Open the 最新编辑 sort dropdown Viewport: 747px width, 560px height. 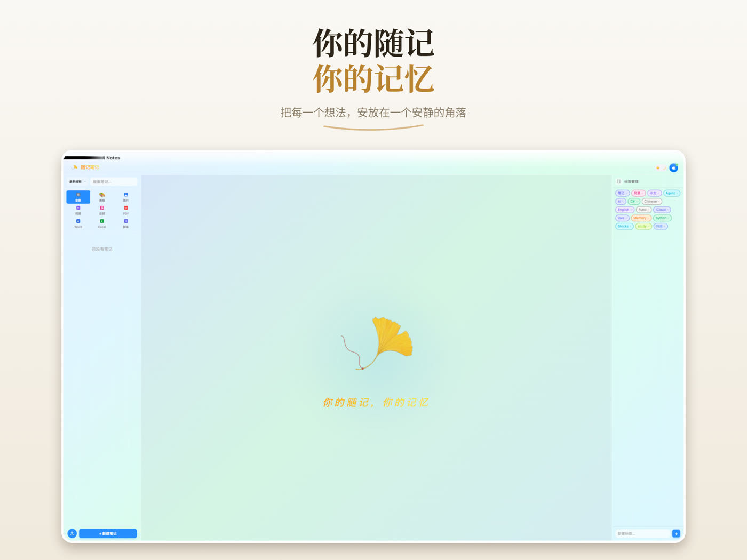[77, 182]
